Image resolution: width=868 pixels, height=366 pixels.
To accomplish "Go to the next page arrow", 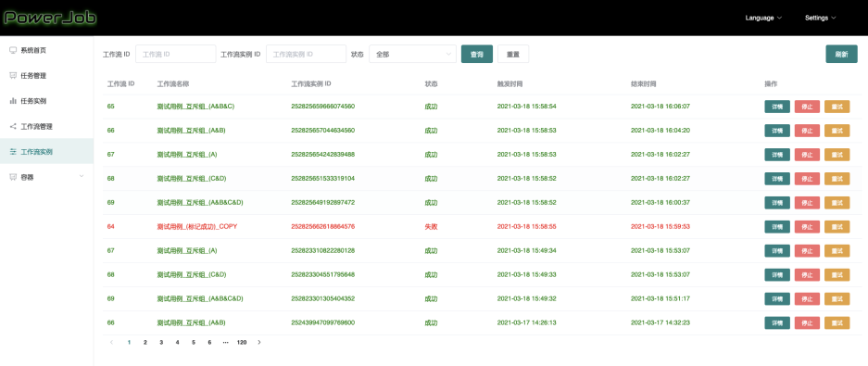I will [259, 343].
